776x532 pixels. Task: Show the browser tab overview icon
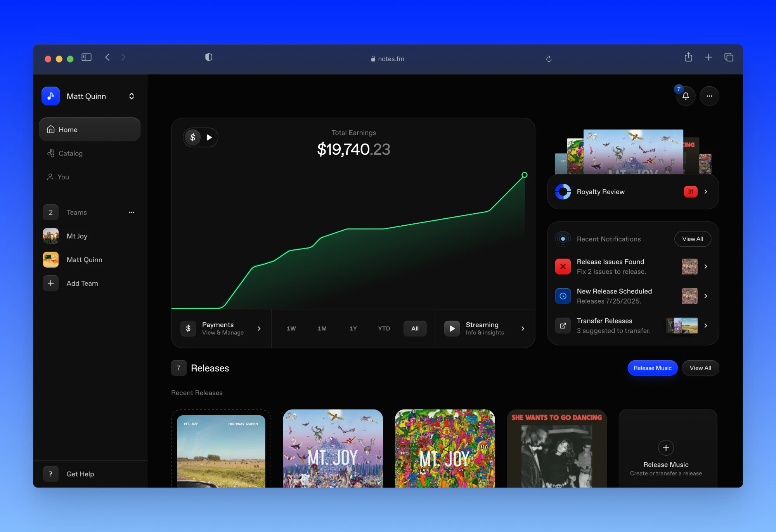pyautogui.click(x=729, y=57)
